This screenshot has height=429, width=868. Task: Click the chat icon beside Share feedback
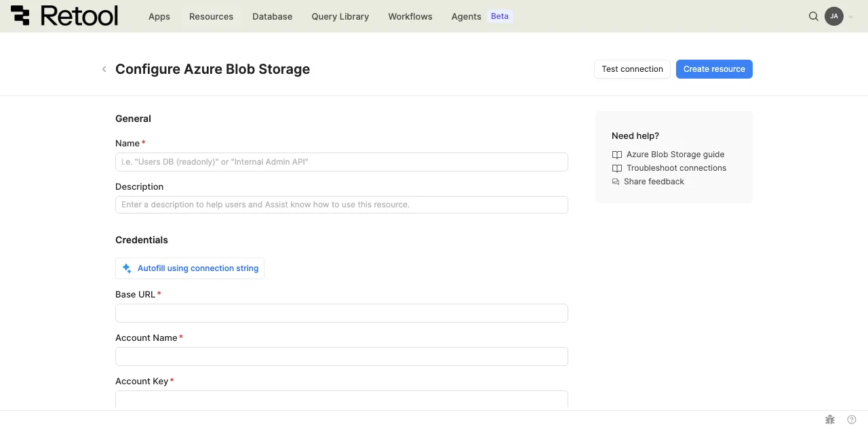click(616, 182)
